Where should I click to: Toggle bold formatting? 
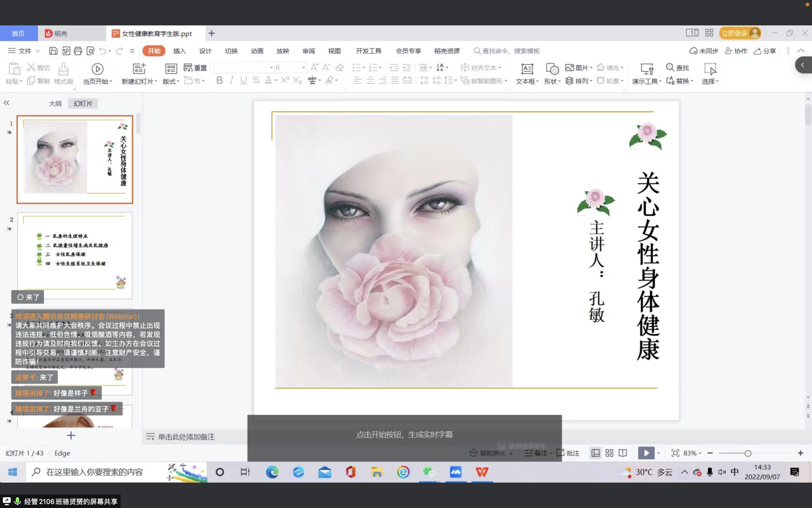(219, 81)
